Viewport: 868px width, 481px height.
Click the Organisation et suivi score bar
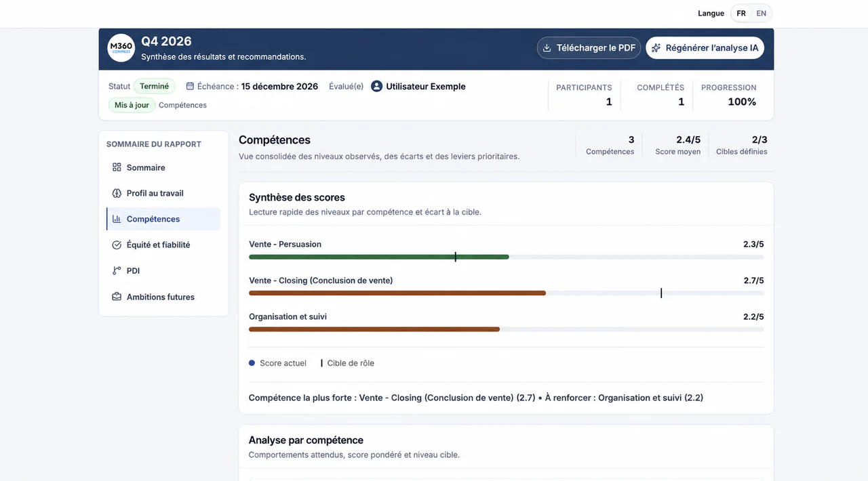click(506, 329)
